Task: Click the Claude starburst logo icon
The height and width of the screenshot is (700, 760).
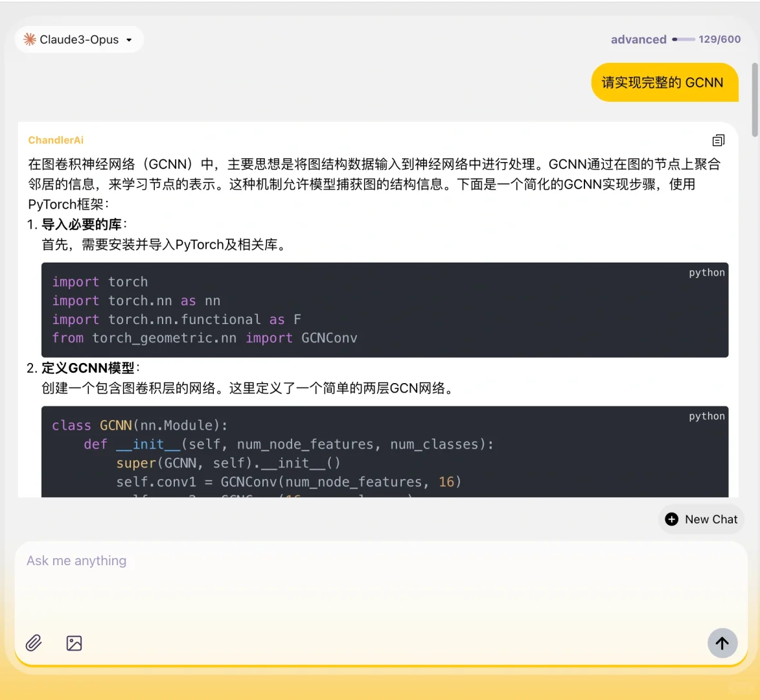Action: point(30,40)
